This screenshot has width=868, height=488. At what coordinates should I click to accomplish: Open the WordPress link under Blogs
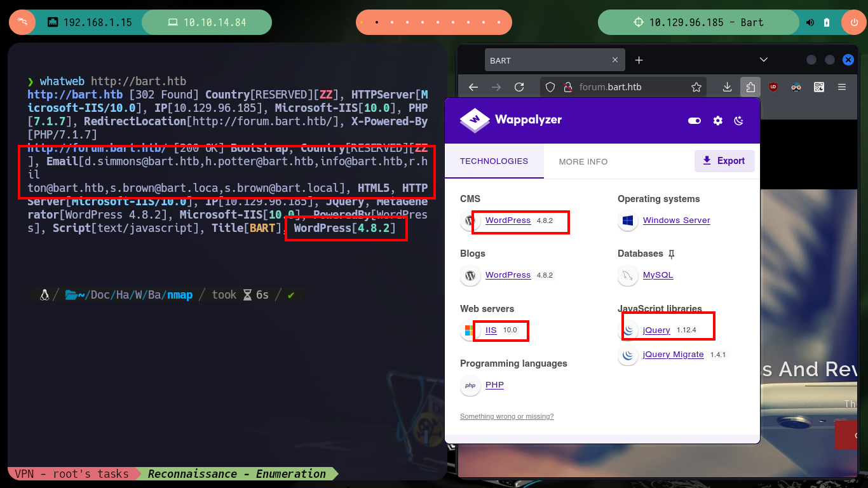pyautogui.click(x=508, y=275)
